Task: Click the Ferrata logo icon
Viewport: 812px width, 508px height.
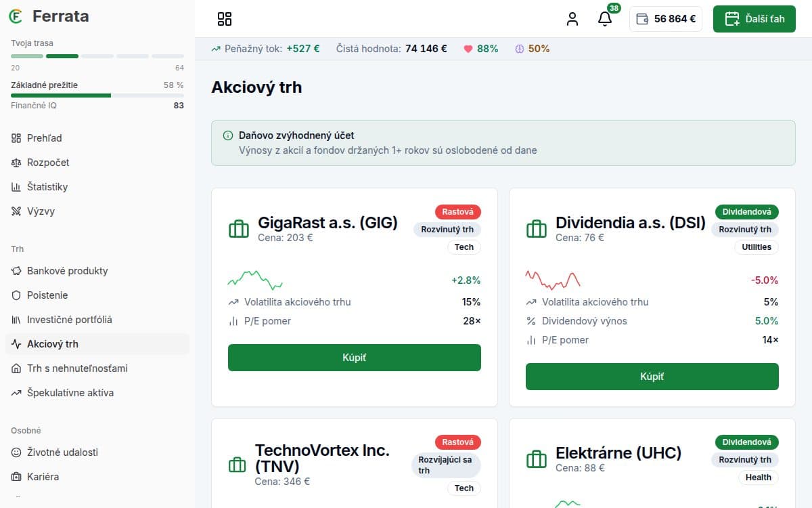Action: [x=16, y=16]
